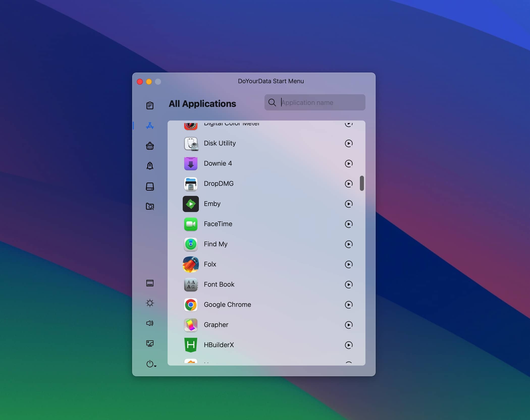This screenshot has width=530, height=420.
Task: Open the cleaner basket sidebar icon
Action: (150, 146)
